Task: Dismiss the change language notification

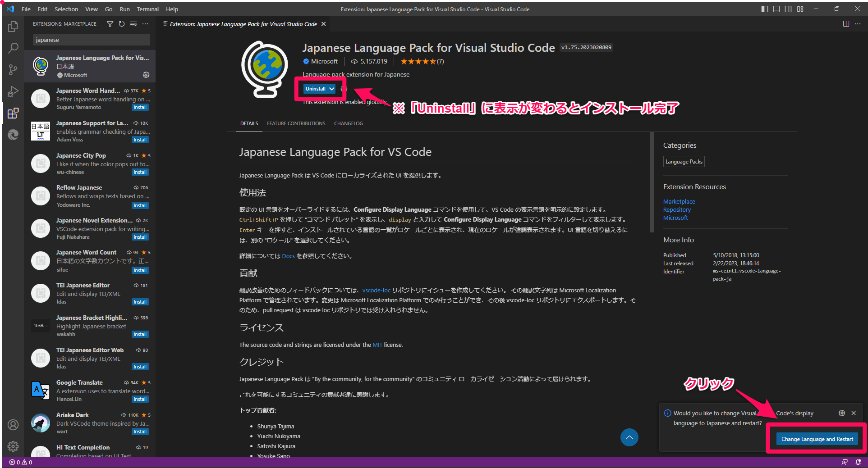Action: (x=854, y=413)
